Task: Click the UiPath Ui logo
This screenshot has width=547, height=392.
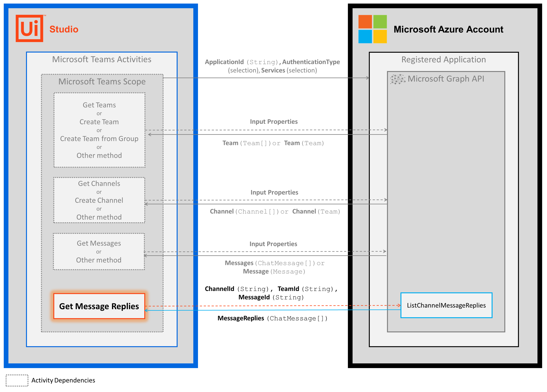Action: point(30,28)
